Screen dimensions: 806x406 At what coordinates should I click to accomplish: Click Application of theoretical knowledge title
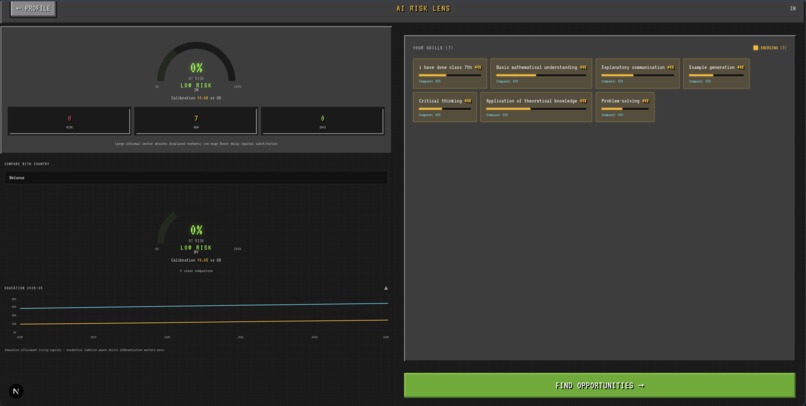click(532, 101)
